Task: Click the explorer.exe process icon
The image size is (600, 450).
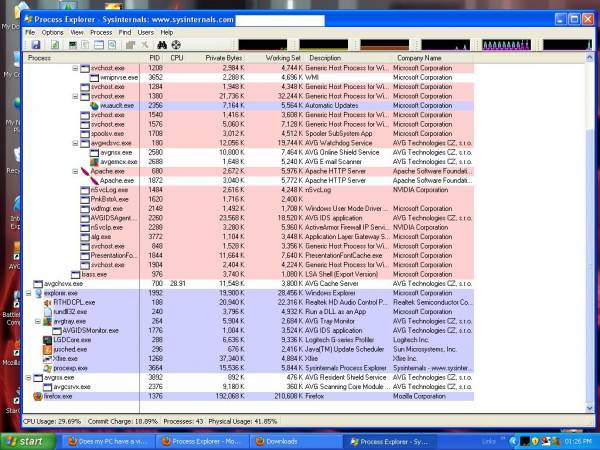Action: [x=38, y=293]
